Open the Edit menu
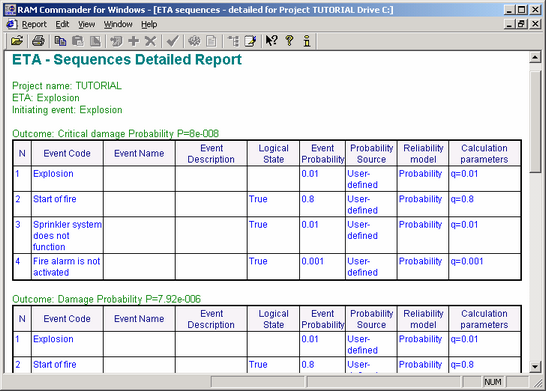 click(x=62, y=24)
